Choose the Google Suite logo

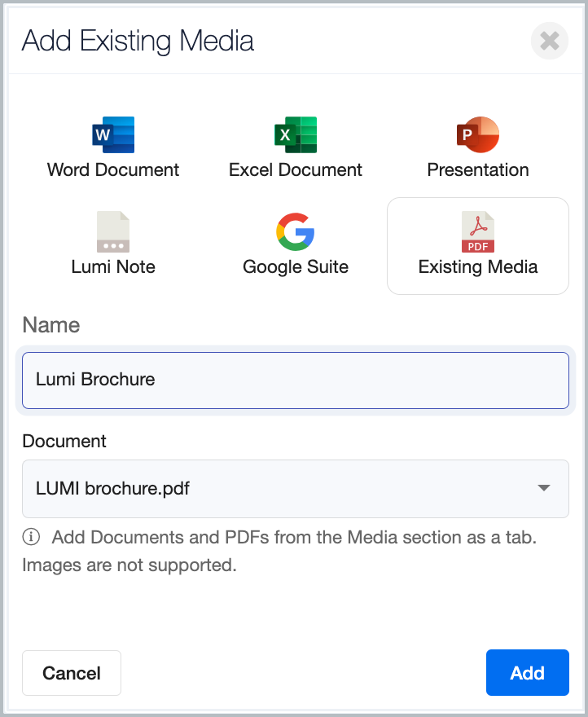pyautogui.click(x=296, y=231)
